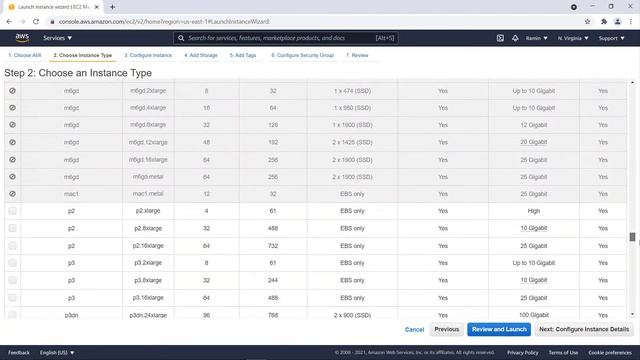This screenshot has height=360, width=640.
Task: Go back with browser back arrow
Action: click(x=9, y=22)
